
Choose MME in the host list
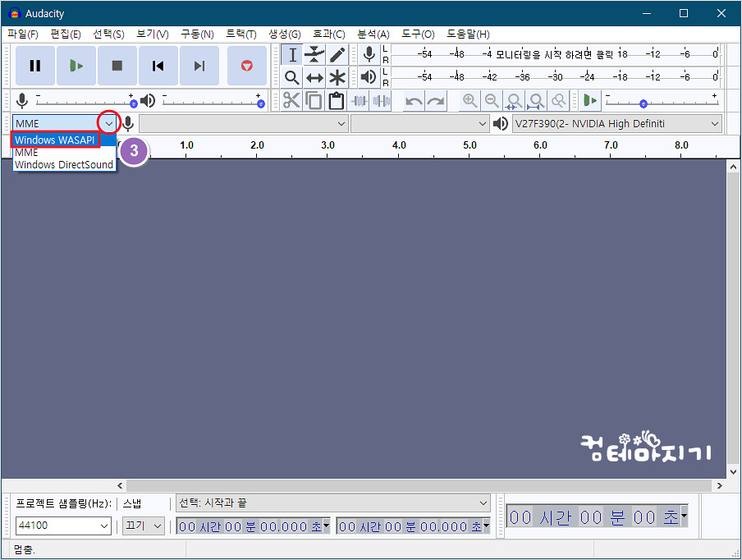click(x=63, y=153)
